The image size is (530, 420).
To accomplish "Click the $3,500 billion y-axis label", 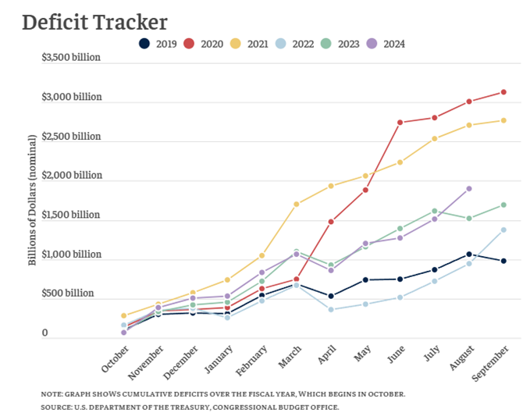I will point(72,58).
